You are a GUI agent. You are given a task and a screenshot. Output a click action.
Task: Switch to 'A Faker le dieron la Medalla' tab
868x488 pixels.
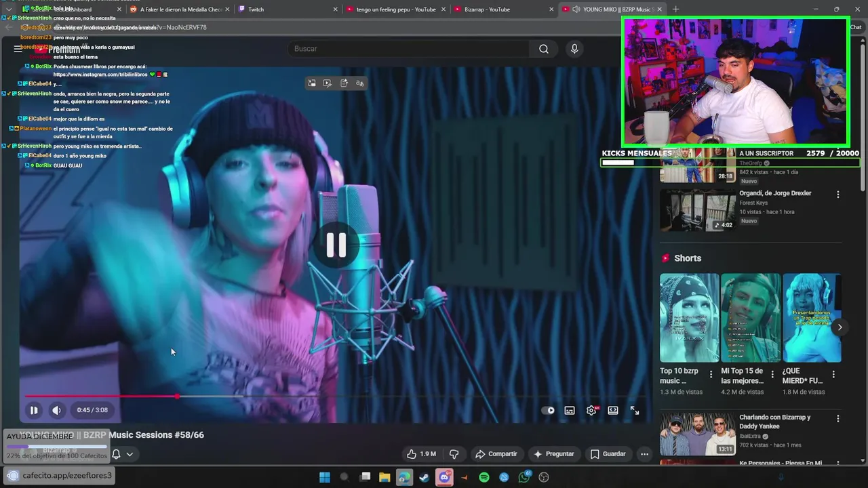180,9
